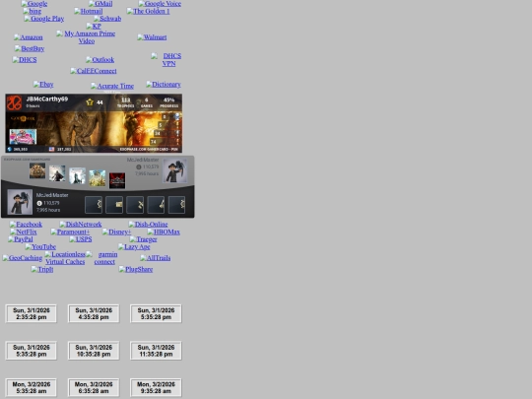Click the clock button showing 11:35:28 pm
Image resolution: width=532 pixels, height=399 pixels.
point(156,351)
